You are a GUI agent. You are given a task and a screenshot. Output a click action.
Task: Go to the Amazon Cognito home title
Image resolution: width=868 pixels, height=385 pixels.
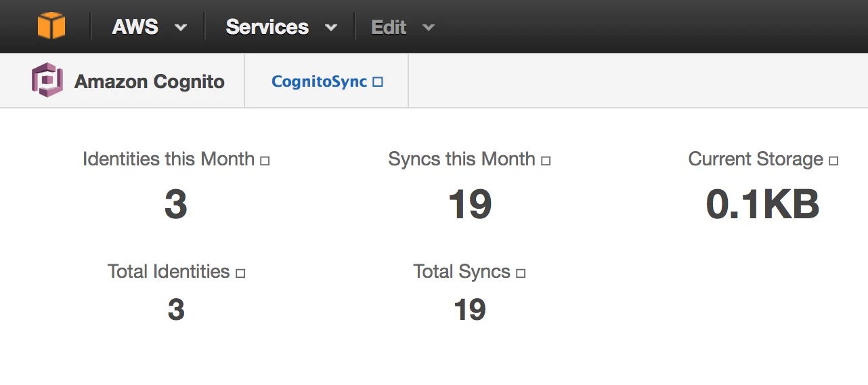pos(150,82)
